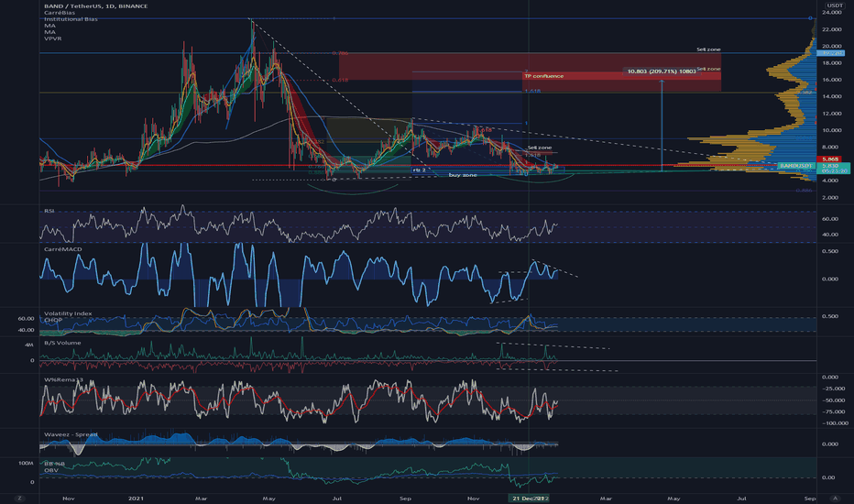Click the 10.803 (209.71%) measurement label
This screenshot has height=504, width=854.
coord(662,71)
